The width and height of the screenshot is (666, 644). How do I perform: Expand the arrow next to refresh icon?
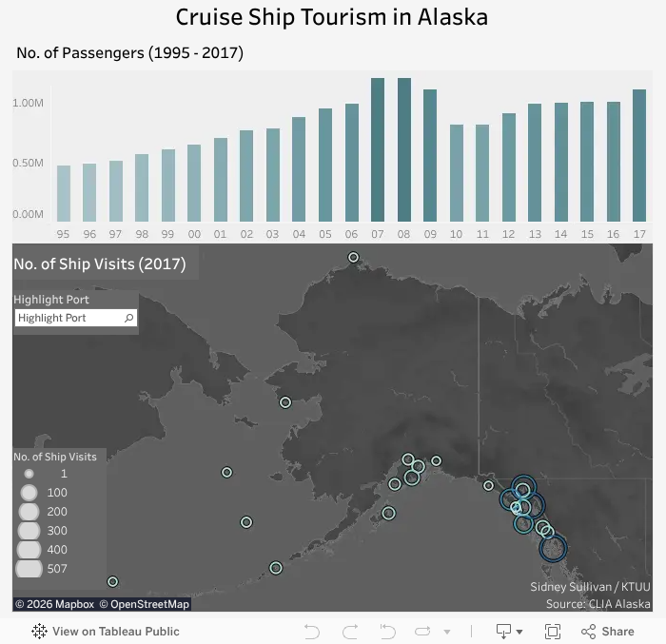coord(447,632)
